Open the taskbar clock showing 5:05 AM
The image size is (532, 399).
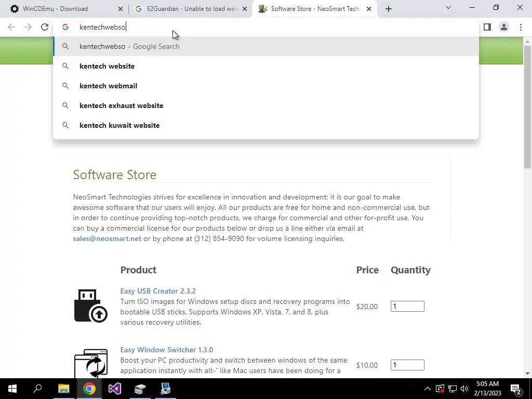(x=487, y=389)
